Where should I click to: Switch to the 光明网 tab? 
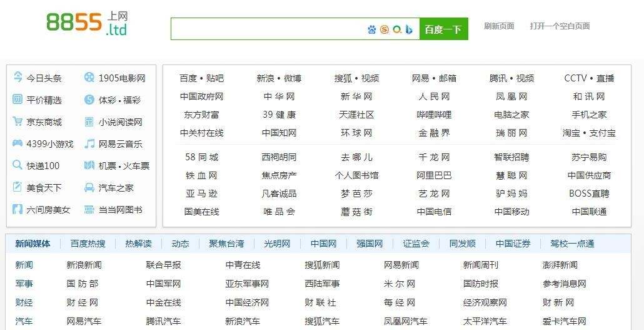pyautogui.click(x=277, y=244)
